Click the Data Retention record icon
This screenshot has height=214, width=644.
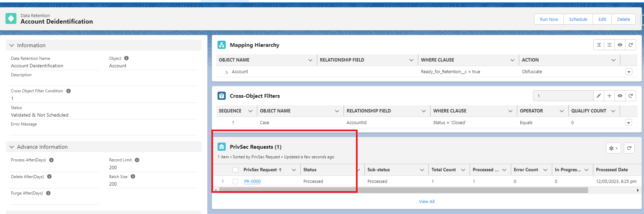(11, 18)
